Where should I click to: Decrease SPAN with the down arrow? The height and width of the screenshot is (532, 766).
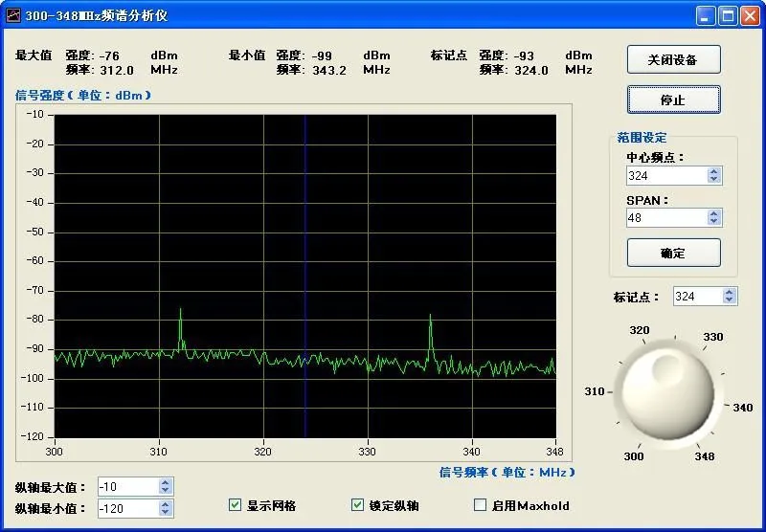click(x=713, y=222)
